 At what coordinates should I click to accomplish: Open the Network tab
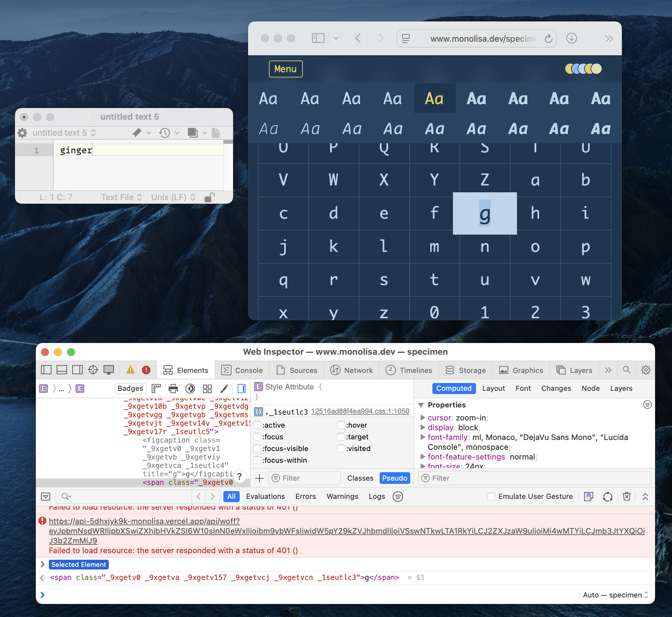(351, 370)
